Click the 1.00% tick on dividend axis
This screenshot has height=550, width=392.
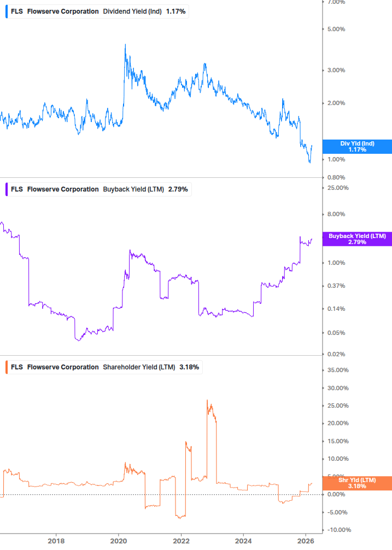point(336,159)
